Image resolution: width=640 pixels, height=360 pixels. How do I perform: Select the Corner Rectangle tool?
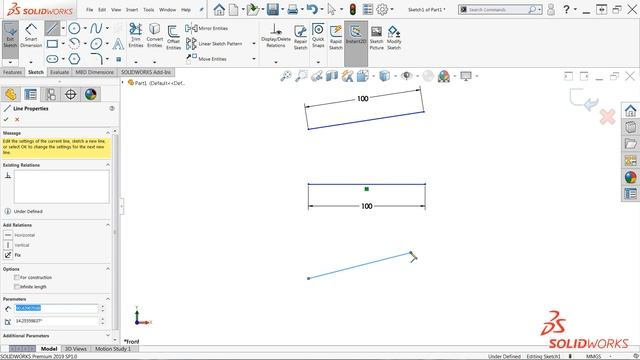point(52,44)
